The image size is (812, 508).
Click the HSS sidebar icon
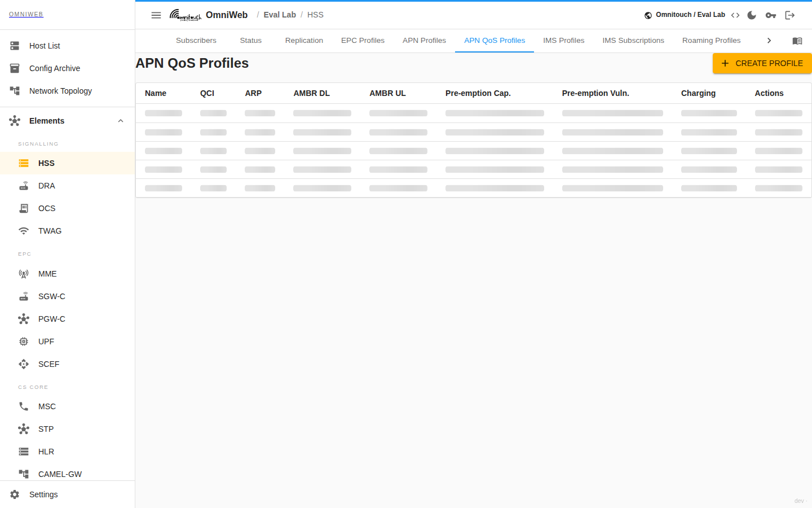pyautogui.click(x=24, y=163)
